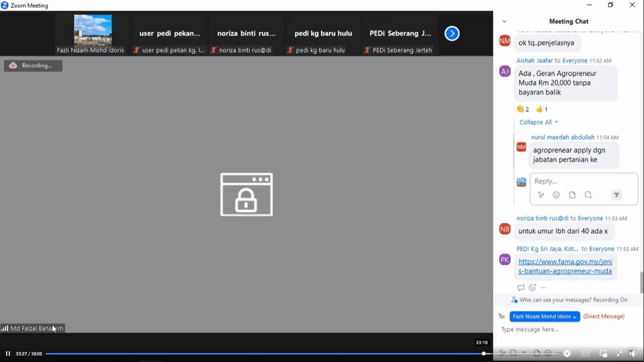Show next participants with the blue arrow
The width and height of the screenshot is (644, 362).
452,33
